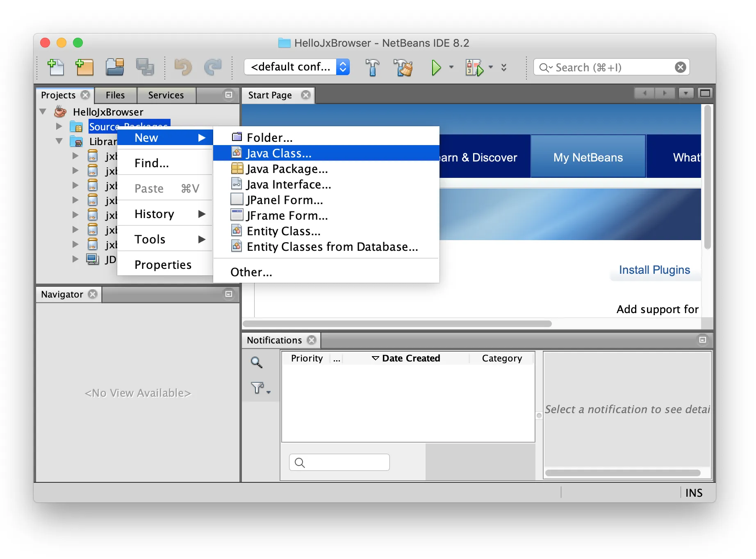
Task: Click the IDE Search field
Action: [x=611, y=67]
